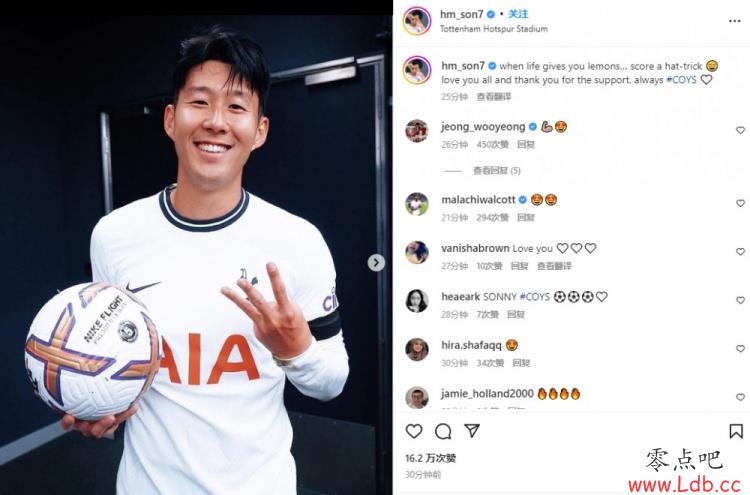
Task: Like malachiwalcott's comment heart
Action: (740, 203)
